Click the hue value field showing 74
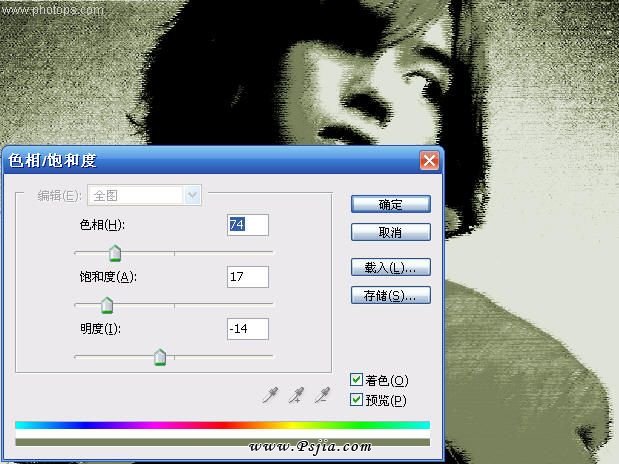The image size is (619, 464). tap(248, 225)
